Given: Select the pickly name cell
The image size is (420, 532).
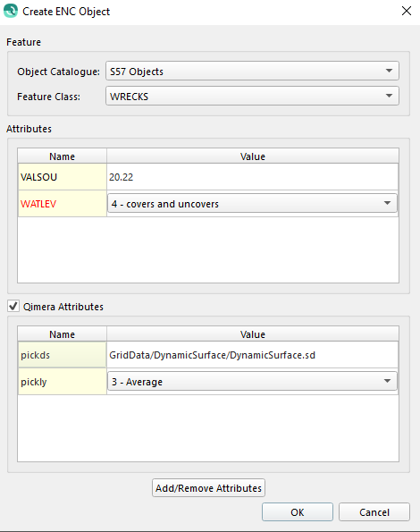Looking at the screenshot, I should coord(63,382).
